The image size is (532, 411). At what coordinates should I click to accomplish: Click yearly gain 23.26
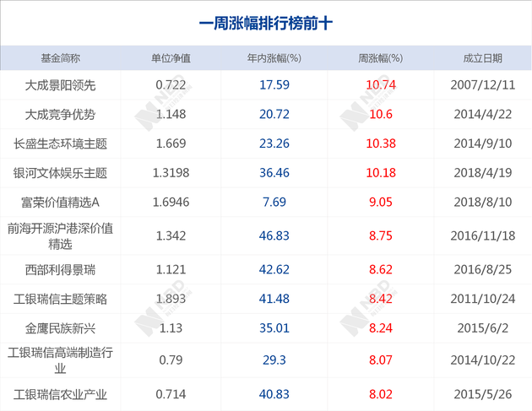click(274, 143)
